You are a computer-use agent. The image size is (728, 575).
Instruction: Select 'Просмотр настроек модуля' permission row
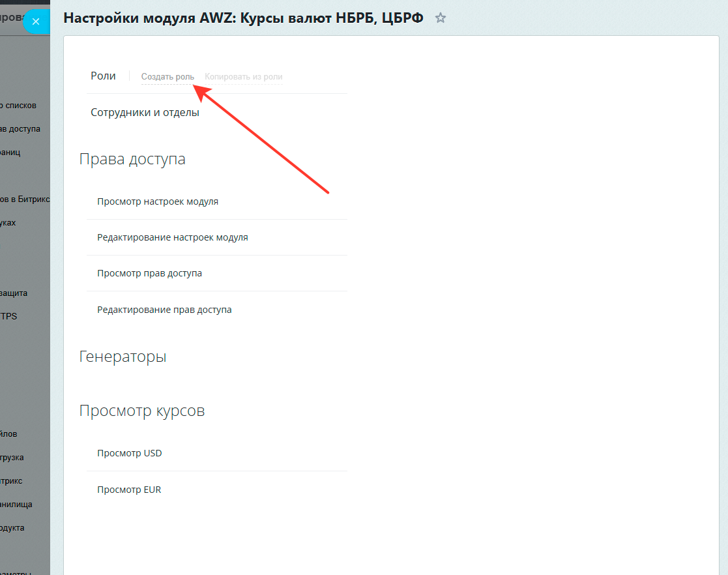pyautogui.click(x=158, y=201)
